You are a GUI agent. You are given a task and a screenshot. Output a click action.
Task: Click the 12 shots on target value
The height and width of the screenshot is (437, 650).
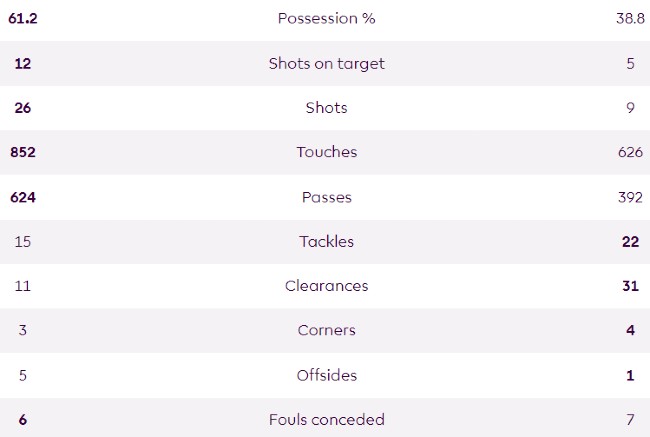click(23, 63)
